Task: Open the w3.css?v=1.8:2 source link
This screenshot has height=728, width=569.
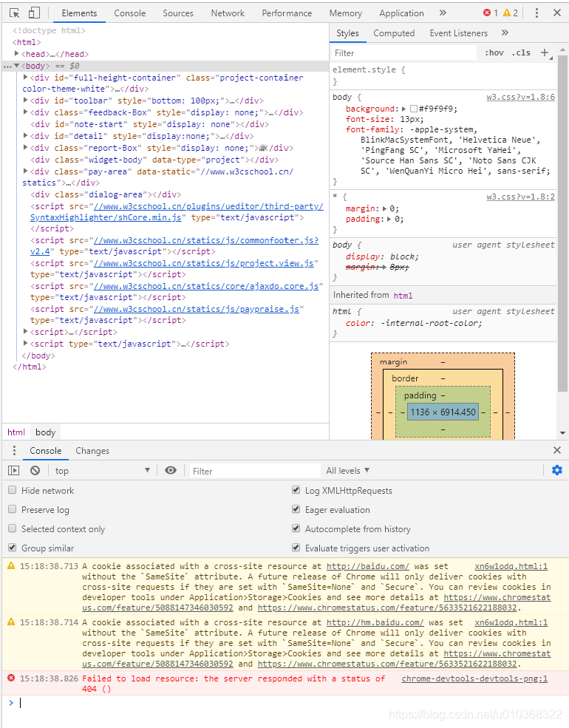Action: click(x=520, y=197)
